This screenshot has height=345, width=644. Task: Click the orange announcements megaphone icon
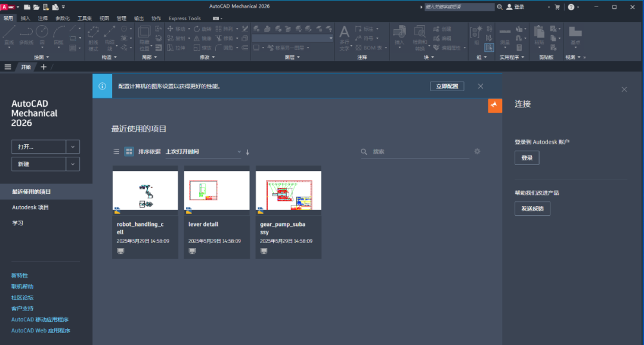[x=495, y=105]
